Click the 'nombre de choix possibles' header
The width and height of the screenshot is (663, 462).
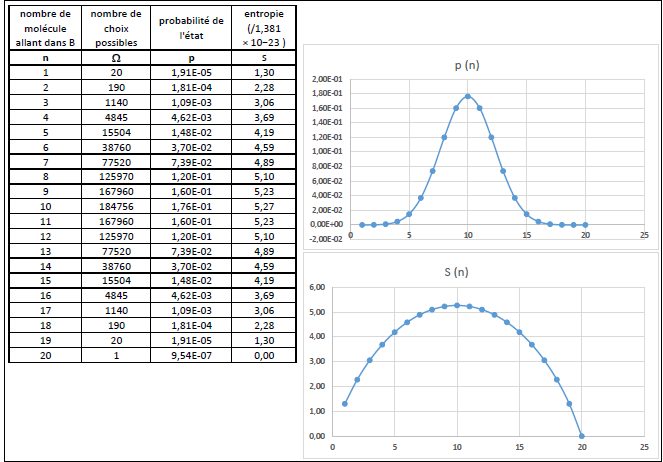pyautogui.click(x=116, y=28)
